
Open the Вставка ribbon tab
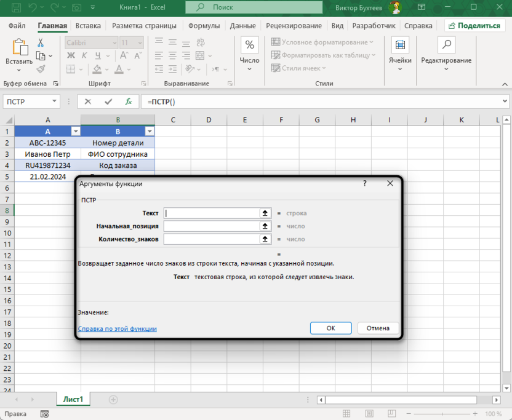[88, 26]
